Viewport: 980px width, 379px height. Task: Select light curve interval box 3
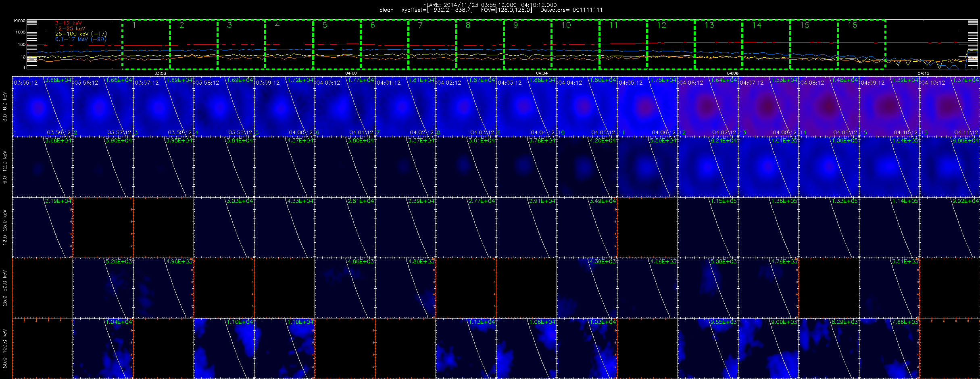tap(242, 44)
